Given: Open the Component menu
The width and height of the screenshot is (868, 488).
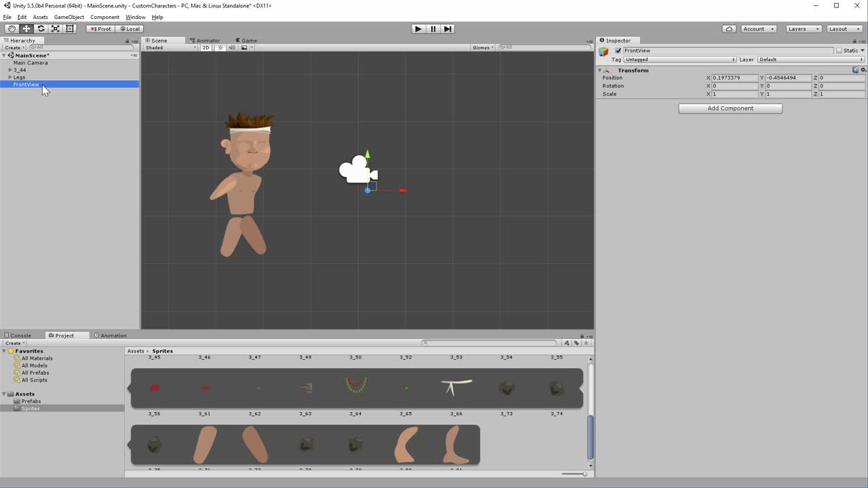Looking at the screenshot, I should 104,17.
